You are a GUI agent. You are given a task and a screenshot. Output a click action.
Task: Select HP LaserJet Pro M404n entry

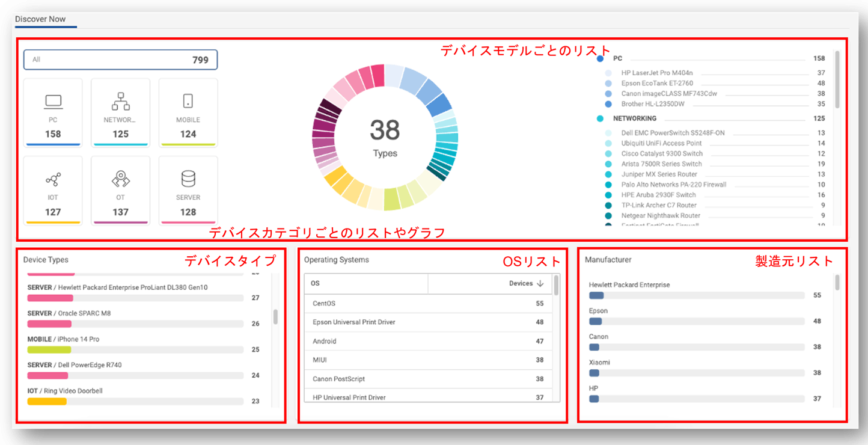(x=714, y=73)
